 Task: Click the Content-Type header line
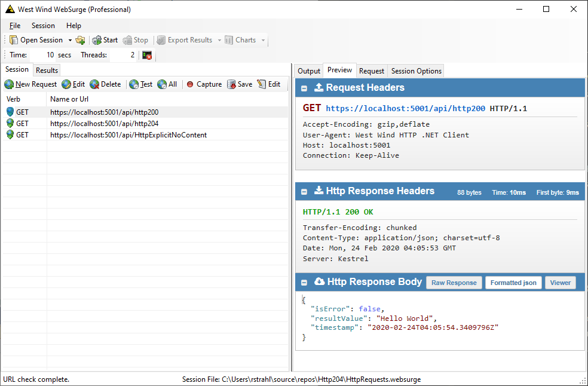[401, 238]
